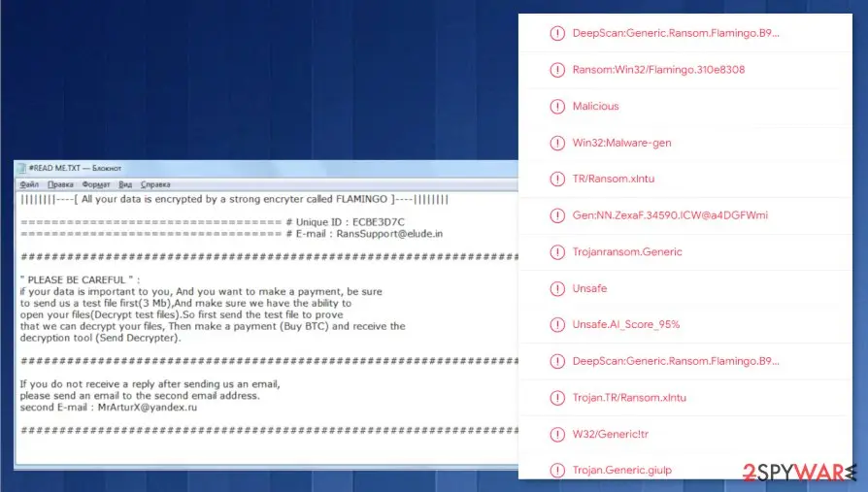The height and width of the screenshot is (492, 868).
Task: Click the Notepad title bar file icon
Action: pyautogui.click(x=21, y=168)
